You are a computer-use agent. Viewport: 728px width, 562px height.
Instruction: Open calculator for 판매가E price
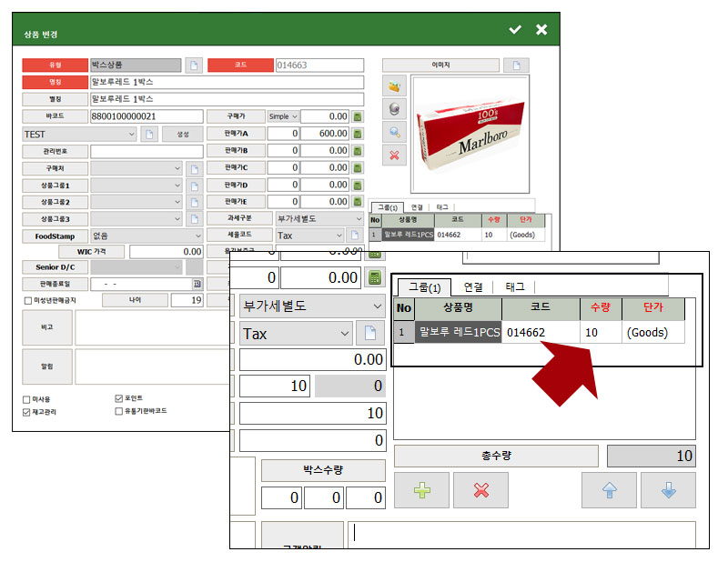tap(358, 202)
